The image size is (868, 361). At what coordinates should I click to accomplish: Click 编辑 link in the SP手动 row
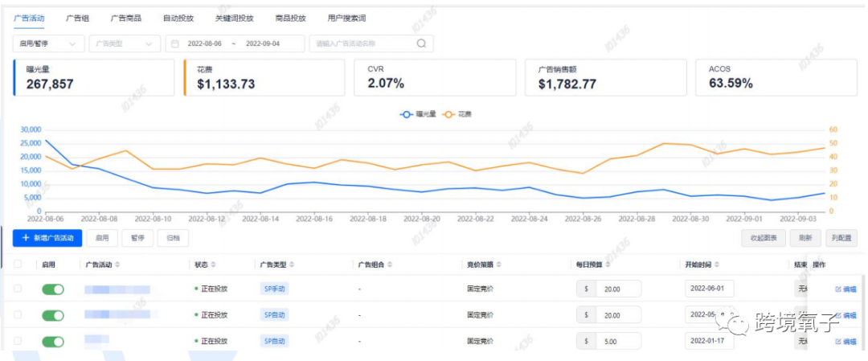pos(850,289)
